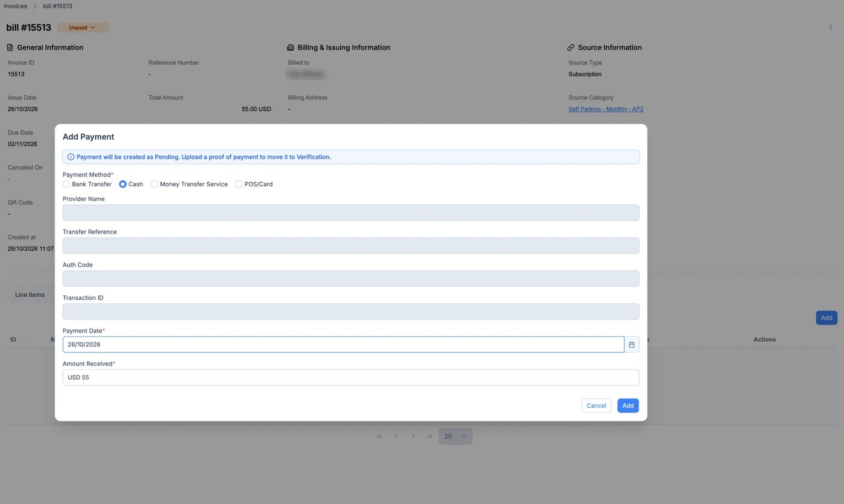Focus the Payment Date input

point(344,344)
